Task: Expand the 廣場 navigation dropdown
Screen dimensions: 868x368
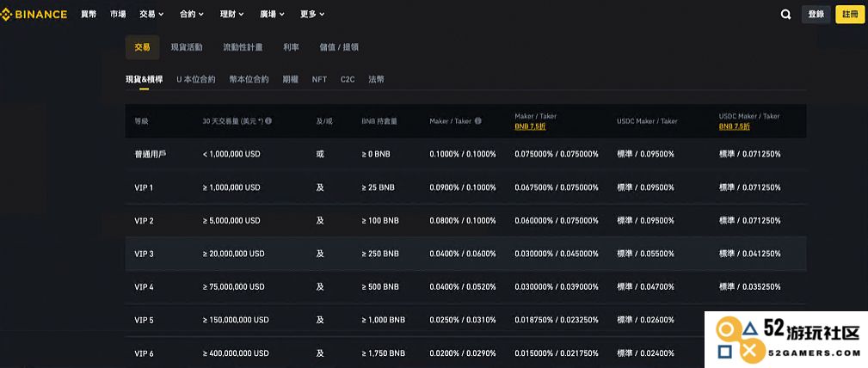Action: 272,15
